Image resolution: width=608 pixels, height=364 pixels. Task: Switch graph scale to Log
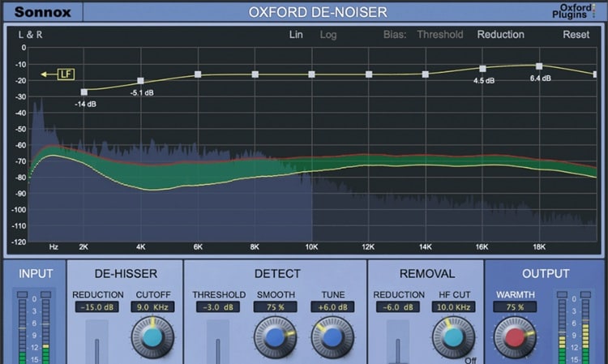click(x=328, y=35)
